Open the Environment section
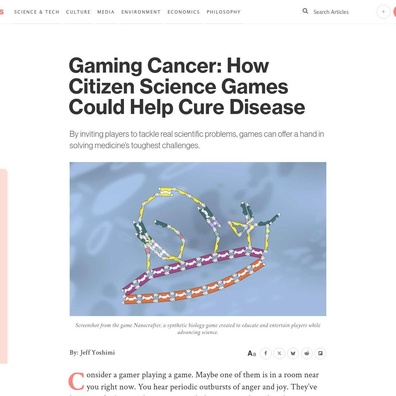 pyautogui.click(x=141, y=12)
